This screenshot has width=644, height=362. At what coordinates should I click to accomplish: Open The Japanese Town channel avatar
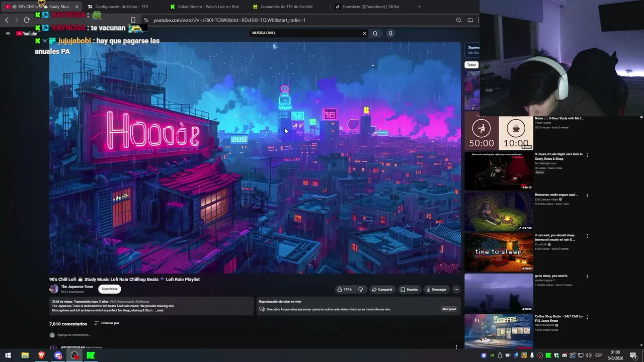coord(54,289)
